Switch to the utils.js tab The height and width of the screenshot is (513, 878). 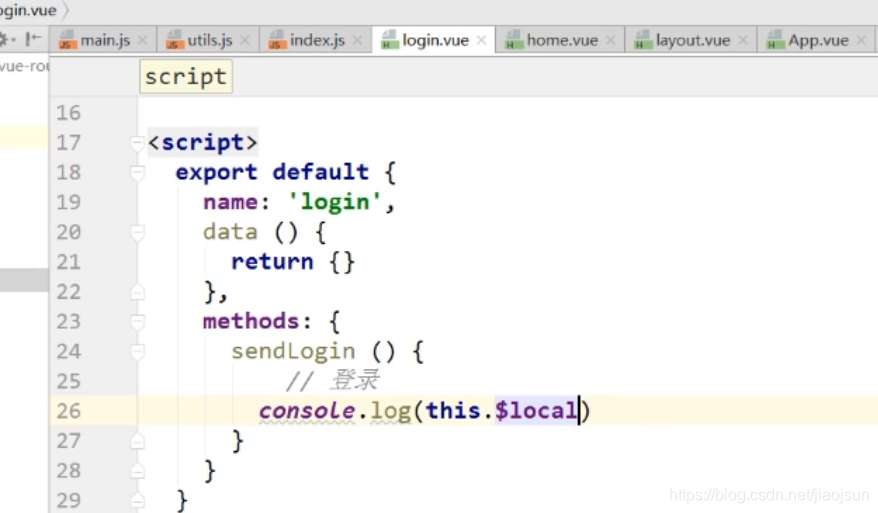(209, 40)
